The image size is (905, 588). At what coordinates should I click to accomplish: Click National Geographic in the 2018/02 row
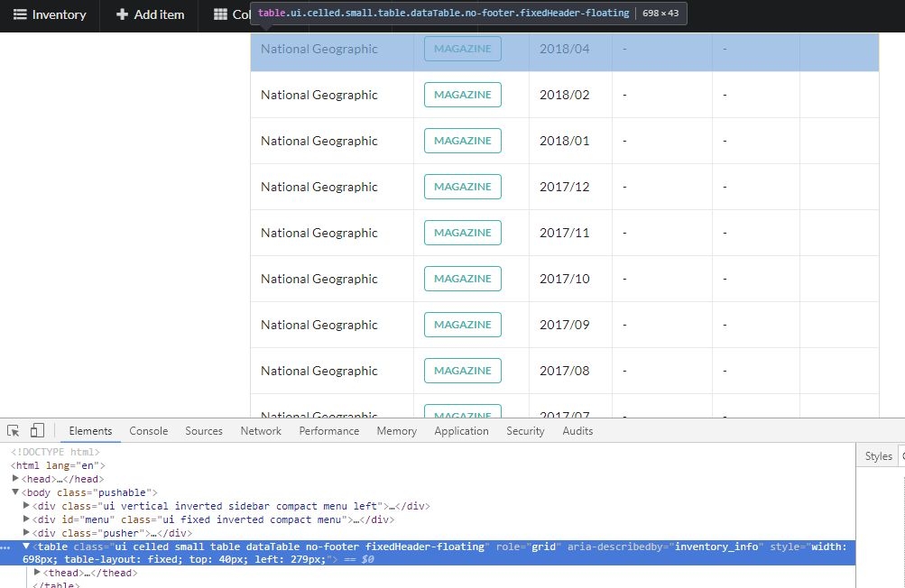pyautogui.click(x=319, y=95)
